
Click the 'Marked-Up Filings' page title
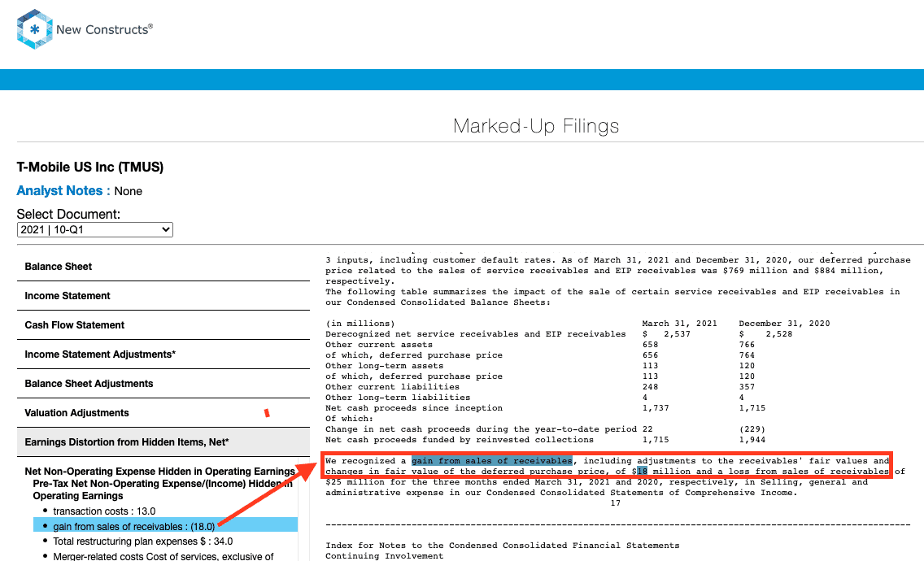coord(536,126)
